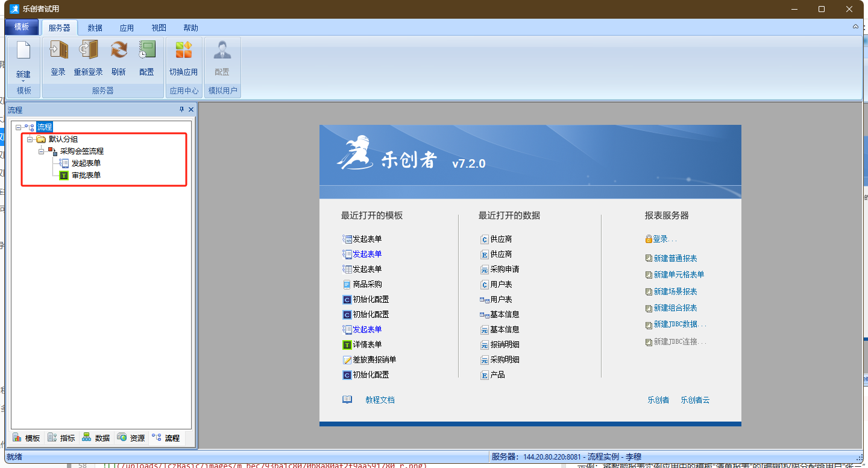Switch to the 资源 bottom panel tab

click(x=131, y=438)
